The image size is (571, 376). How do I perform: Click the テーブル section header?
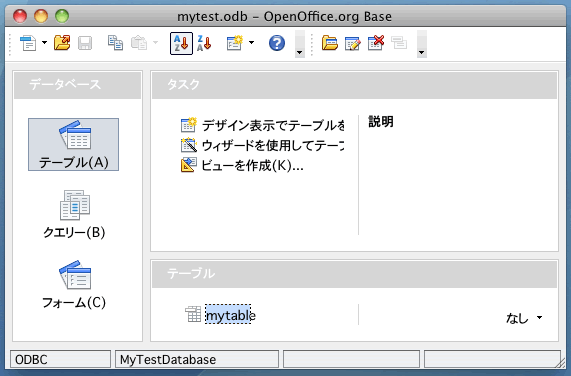[x=354, y=274]
